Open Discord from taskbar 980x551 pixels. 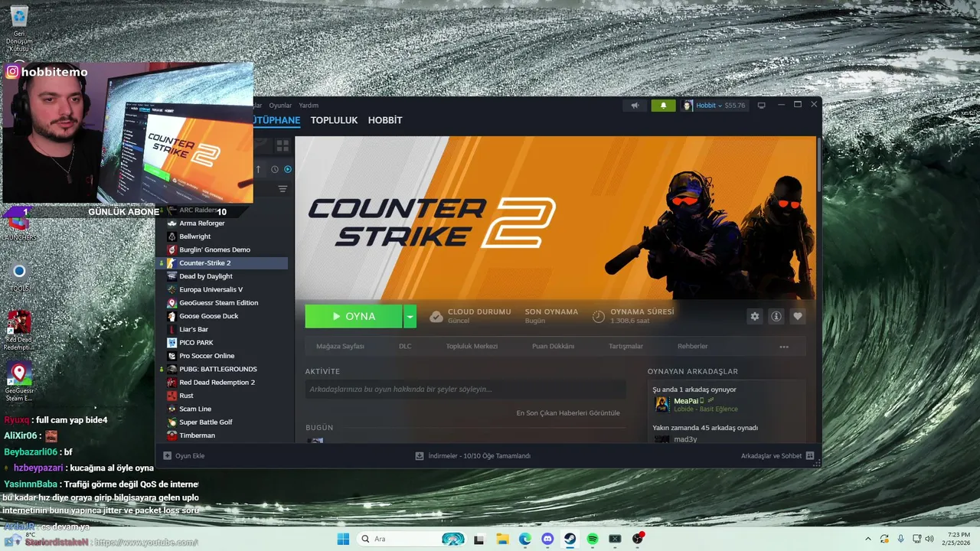click(x=547, y=539)
